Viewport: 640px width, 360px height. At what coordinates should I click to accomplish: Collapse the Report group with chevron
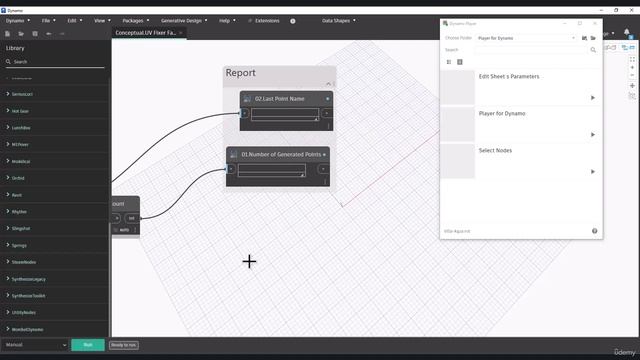[329, 84]
